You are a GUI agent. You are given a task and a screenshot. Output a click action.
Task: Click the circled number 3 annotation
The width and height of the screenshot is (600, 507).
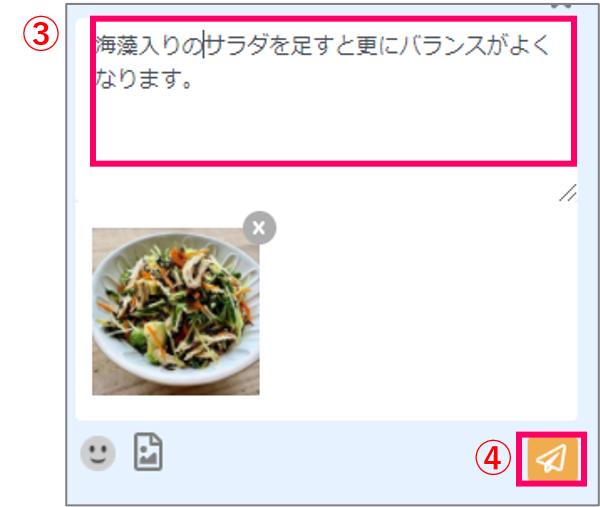(x=41, y=34)
